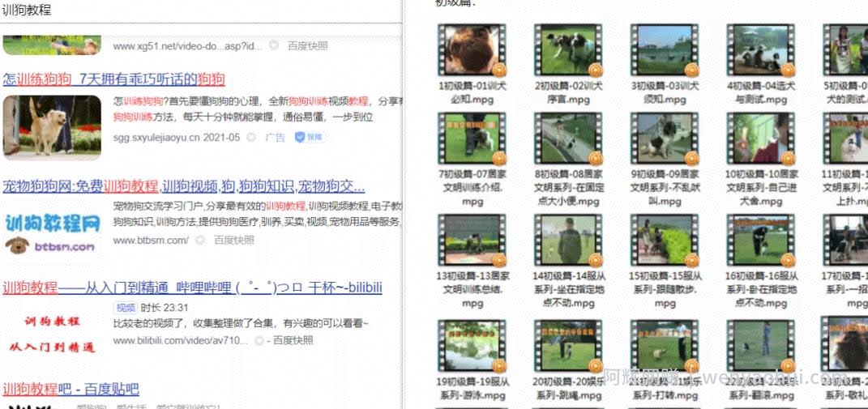Open 宠物狗狗网:免费训狗教程 search result

pos(184,186)
